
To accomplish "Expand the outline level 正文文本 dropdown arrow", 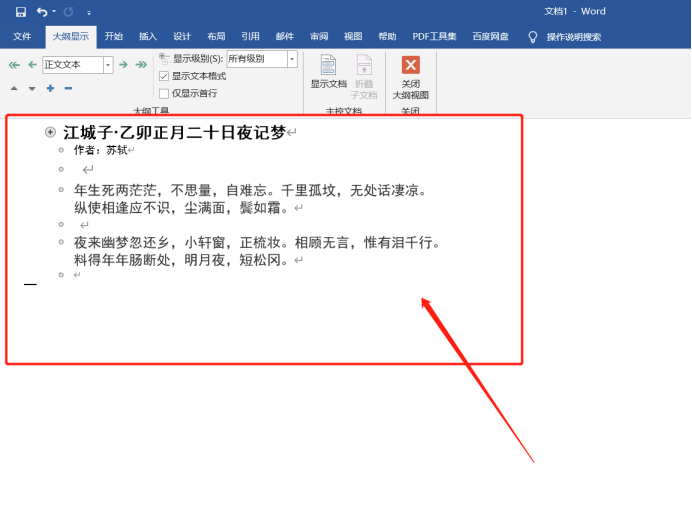I will (x=109, y=65).
